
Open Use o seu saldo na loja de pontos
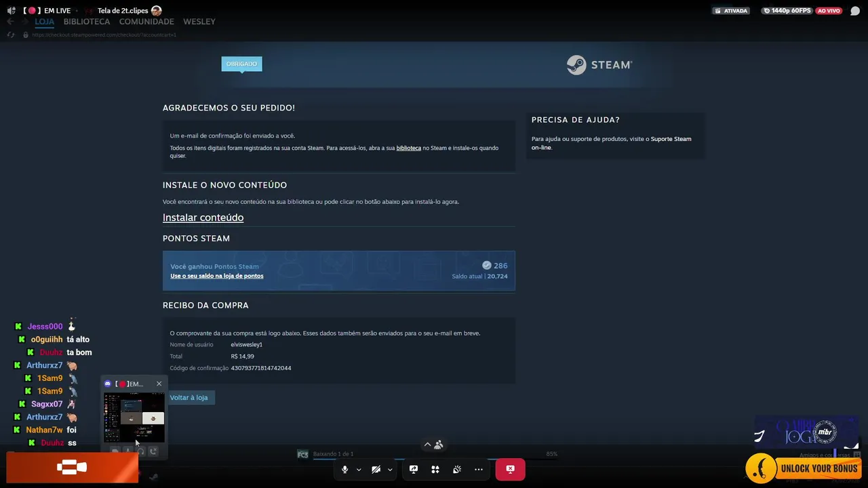(217, 276)
